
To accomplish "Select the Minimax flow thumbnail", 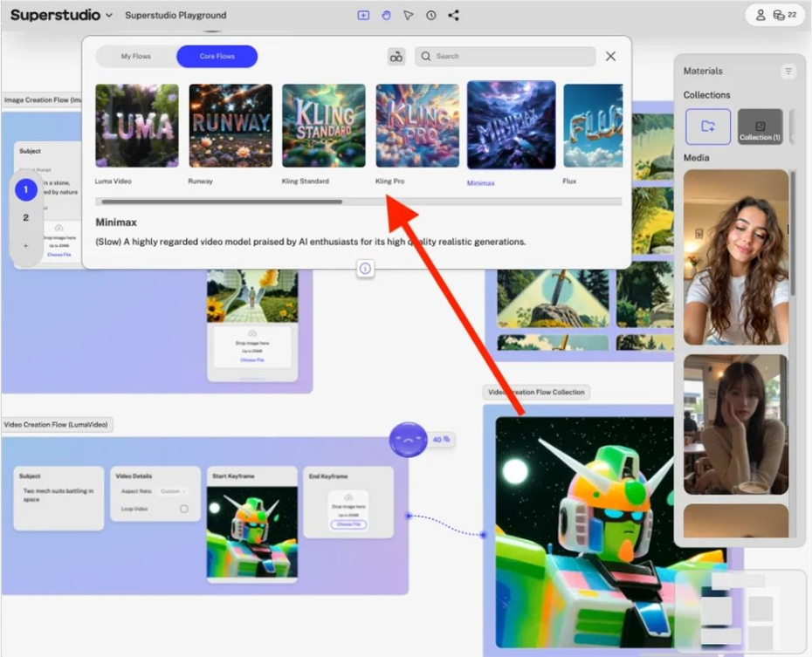I will (511, 125).
